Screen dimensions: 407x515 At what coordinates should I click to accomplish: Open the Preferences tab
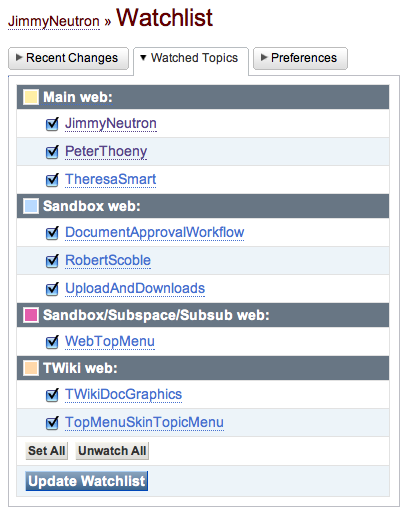pyautogui.click(x=300, y=58)
